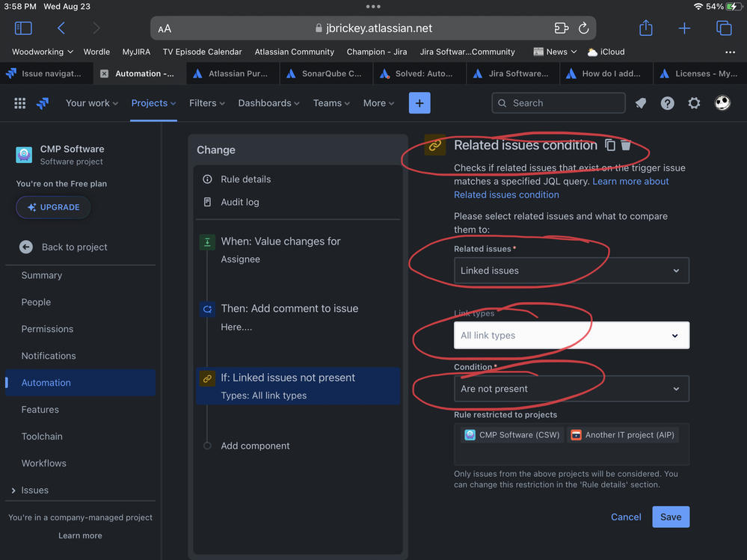Open All link types dropdown
This screenshot has width=747, height=560.
(x=571, y=335)
